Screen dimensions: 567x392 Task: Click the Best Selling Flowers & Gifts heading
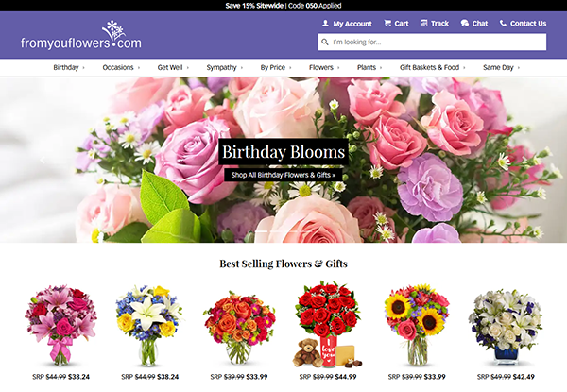click(x=283, y=264)
